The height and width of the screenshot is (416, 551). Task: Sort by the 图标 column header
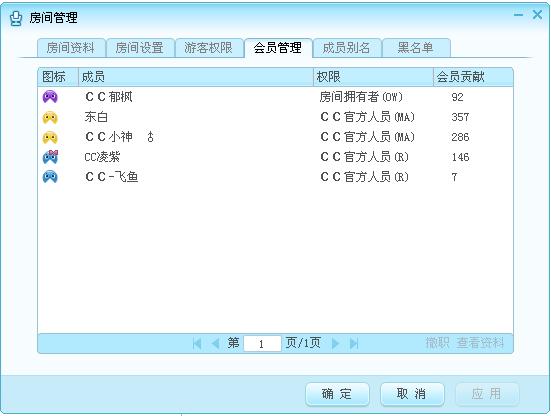click(58, 77)
